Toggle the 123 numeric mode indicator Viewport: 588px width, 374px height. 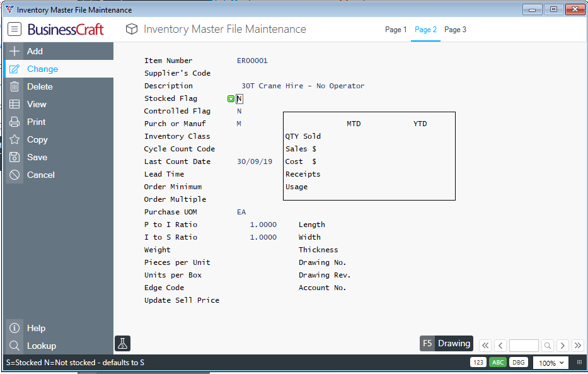pos(478,363)
